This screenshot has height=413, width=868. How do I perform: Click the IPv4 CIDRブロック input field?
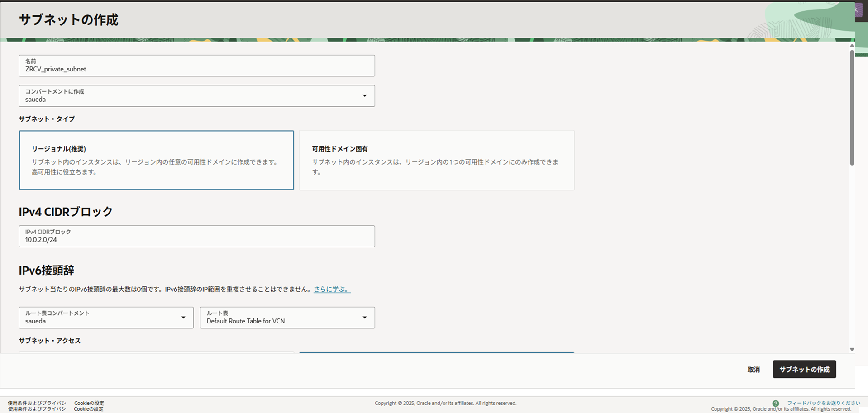click(196, 239)
